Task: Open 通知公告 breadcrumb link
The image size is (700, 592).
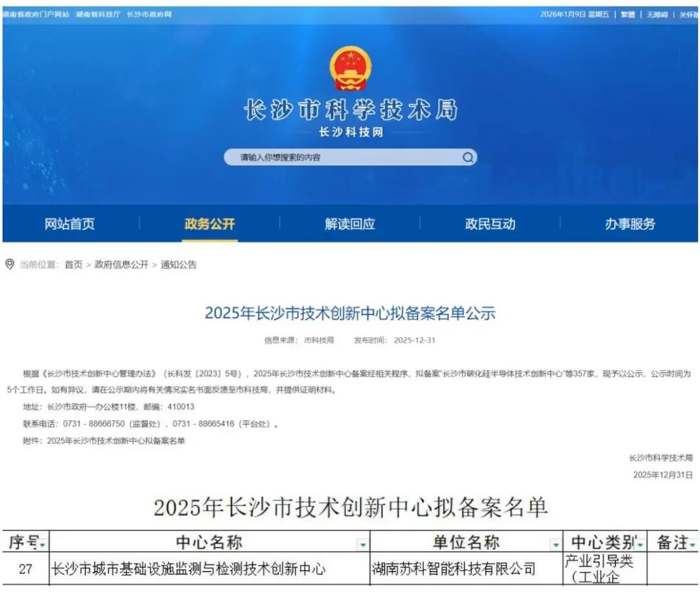Action: point(179,265)
